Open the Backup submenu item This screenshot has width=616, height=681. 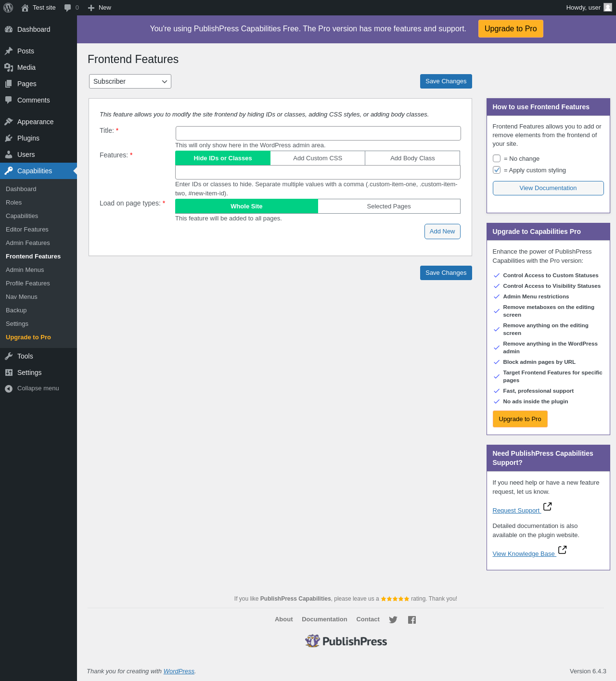[x=16, y=310]
